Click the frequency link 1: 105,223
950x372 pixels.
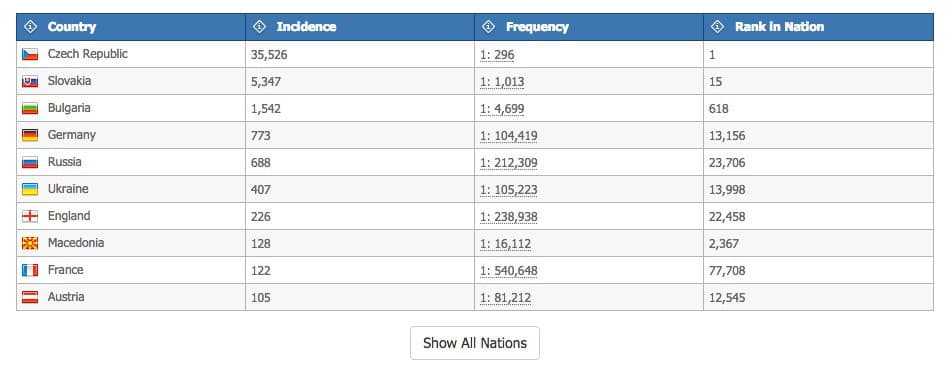508,190
